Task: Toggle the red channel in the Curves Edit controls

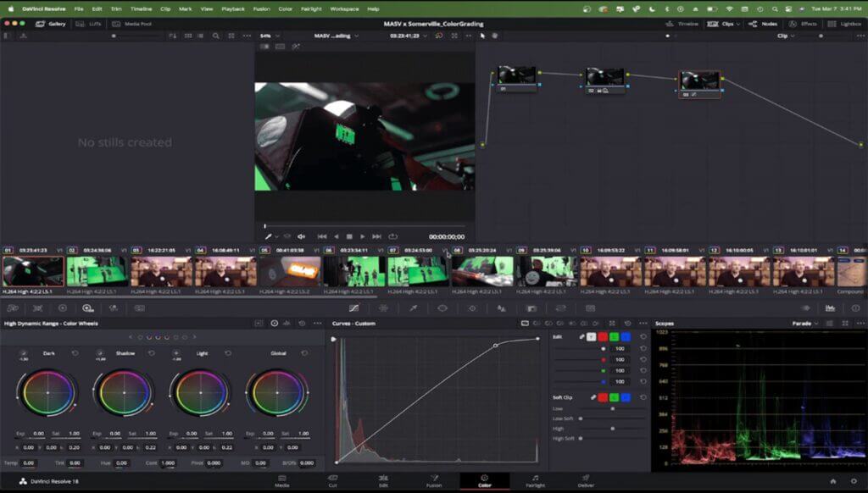Action: tap(603, 337)
